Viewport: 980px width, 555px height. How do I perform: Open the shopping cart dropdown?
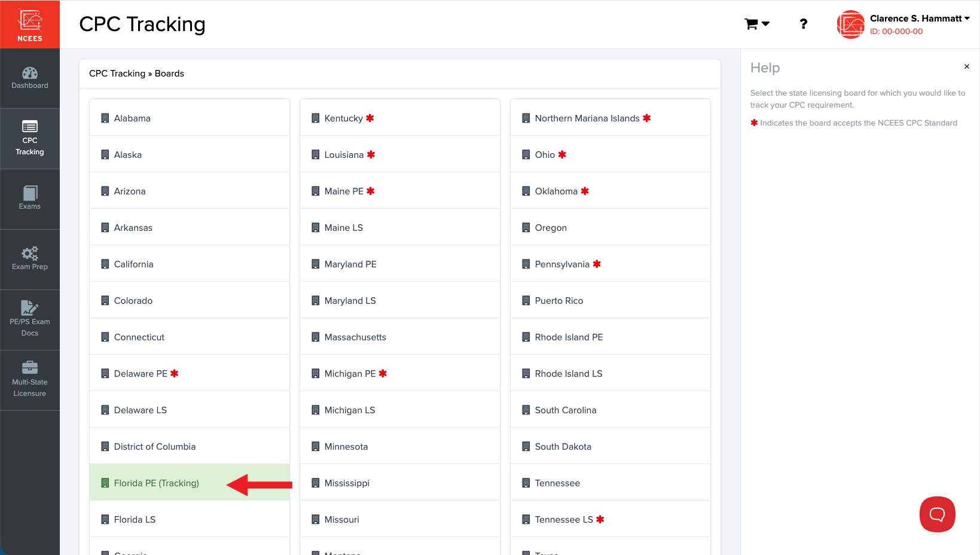click(x=757, y=24)
